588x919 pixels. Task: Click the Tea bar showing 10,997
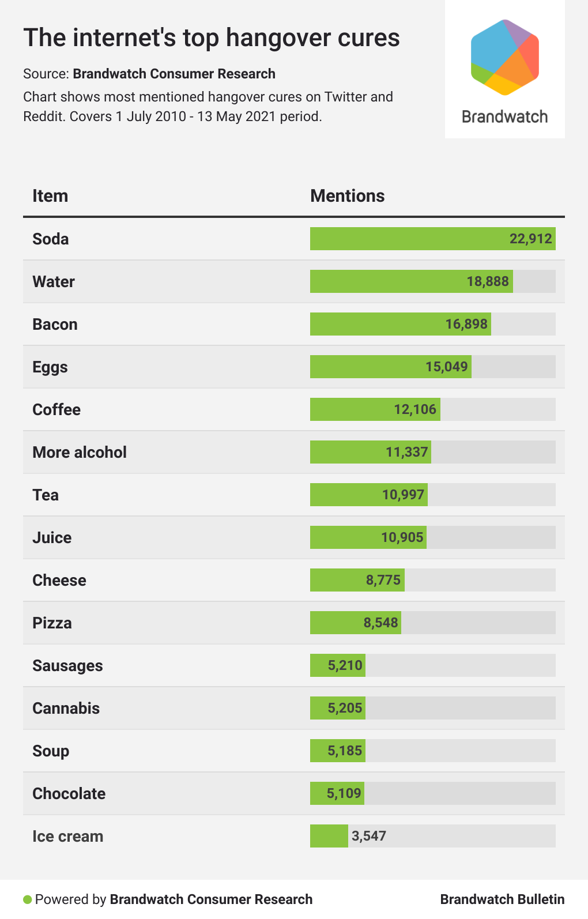pyautogui.click(x=369, y=495)
